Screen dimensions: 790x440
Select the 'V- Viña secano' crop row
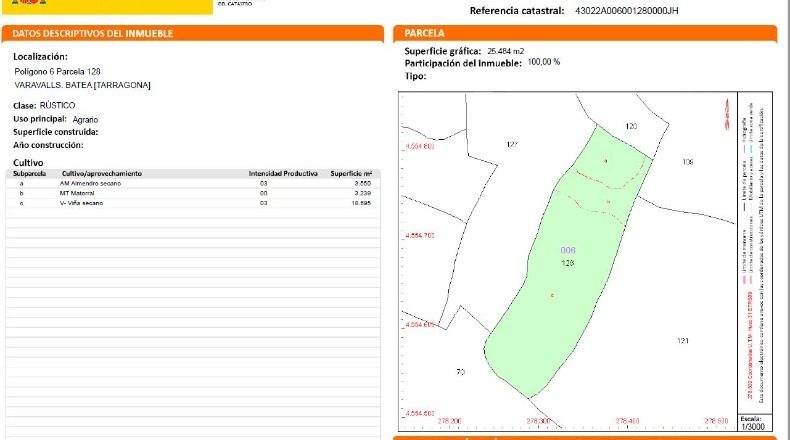[x=82, y=203]
